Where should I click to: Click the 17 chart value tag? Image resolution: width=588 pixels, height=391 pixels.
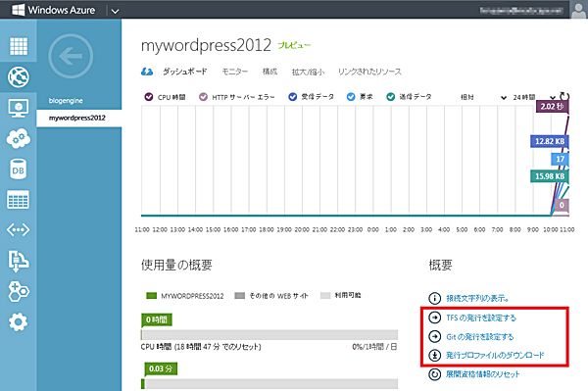click(561, 159)
